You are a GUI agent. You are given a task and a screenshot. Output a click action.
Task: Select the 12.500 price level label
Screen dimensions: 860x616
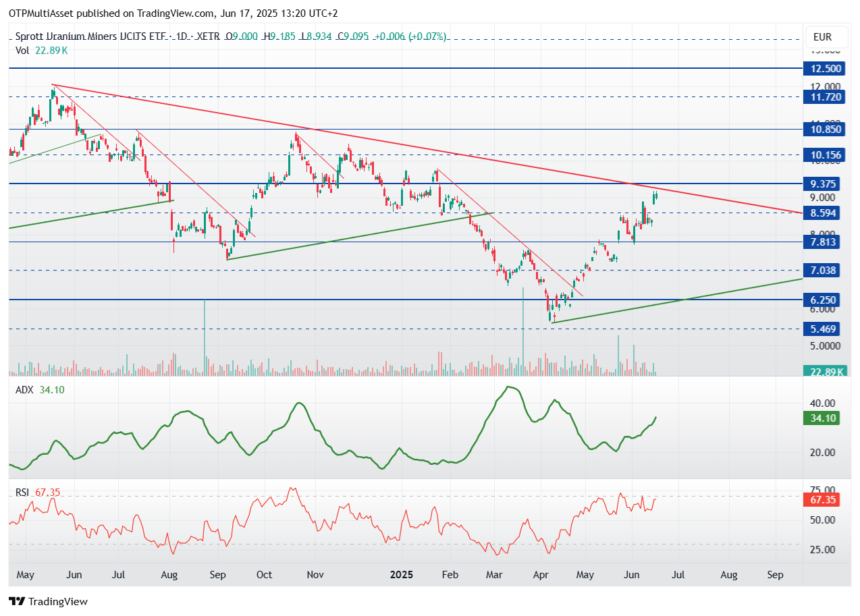click(826, 69)
